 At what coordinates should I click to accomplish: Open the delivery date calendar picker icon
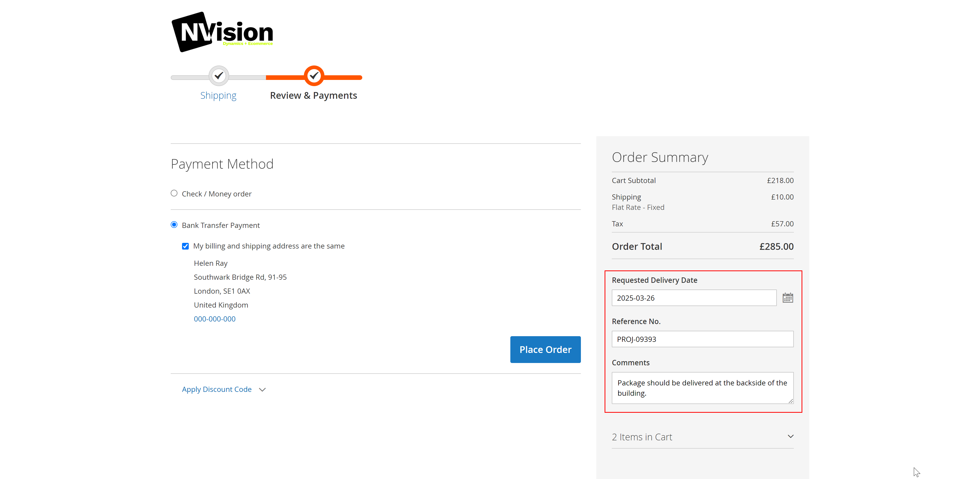(x=787, y=298)
